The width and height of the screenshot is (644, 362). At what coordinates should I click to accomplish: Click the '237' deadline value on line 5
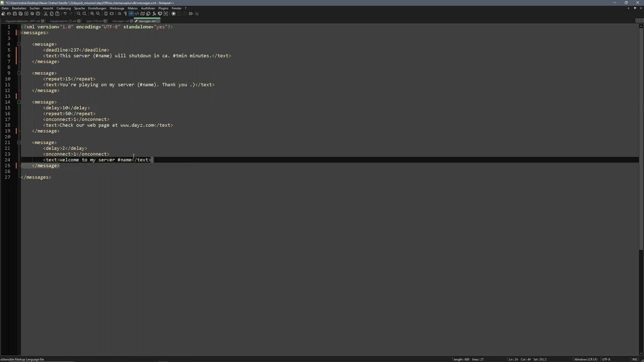click(74, 50)
